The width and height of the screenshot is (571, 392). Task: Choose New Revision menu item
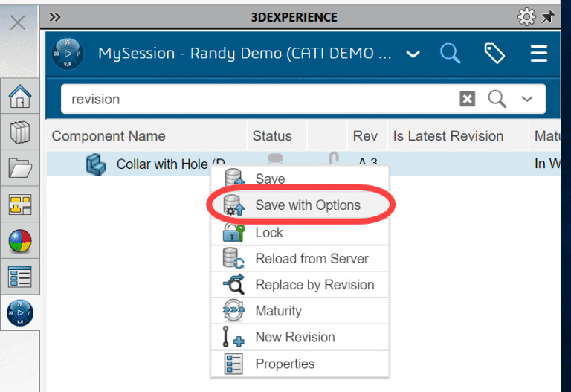click(x=300, y=337)
